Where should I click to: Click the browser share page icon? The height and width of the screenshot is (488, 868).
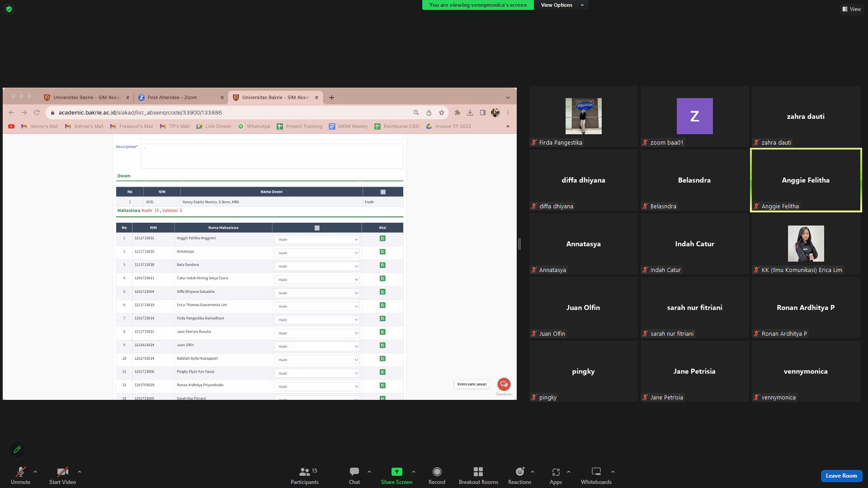(429, 113)
